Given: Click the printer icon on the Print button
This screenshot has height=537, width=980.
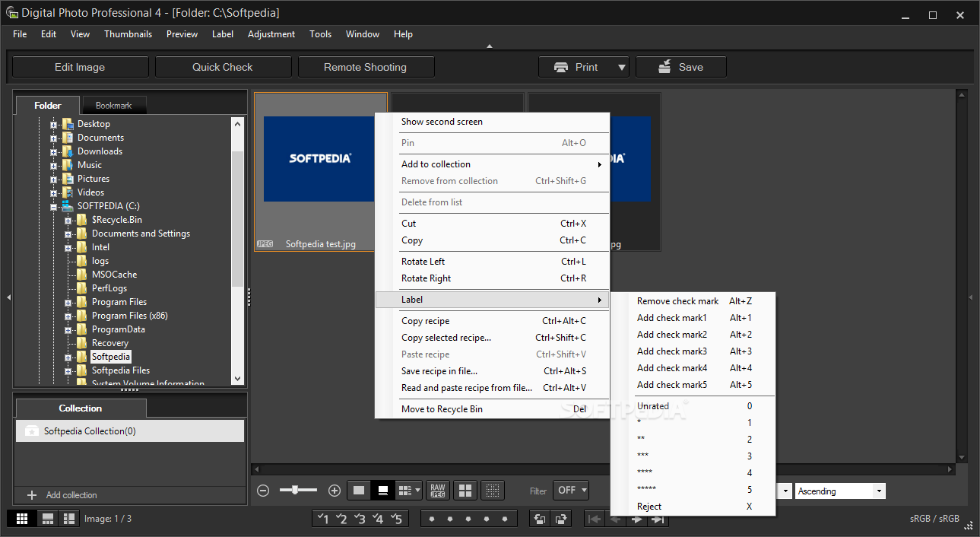Looking at the screenshot, I should 561,67.
